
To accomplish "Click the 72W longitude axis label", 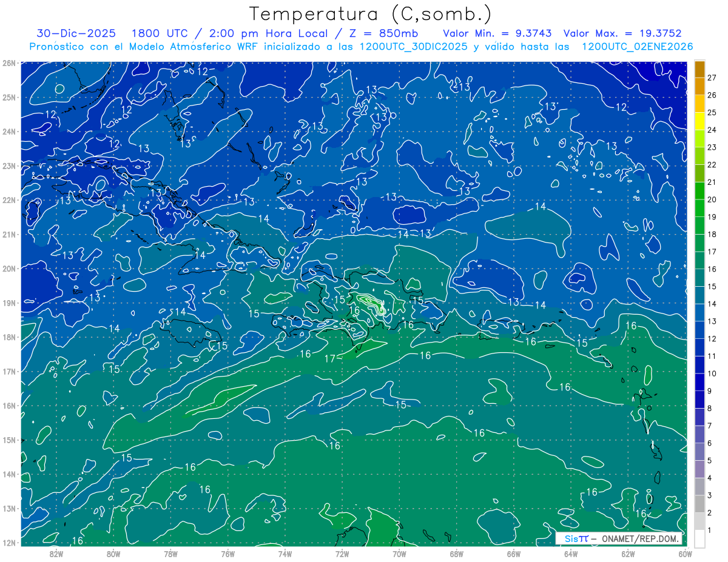I will coord(342,554).
